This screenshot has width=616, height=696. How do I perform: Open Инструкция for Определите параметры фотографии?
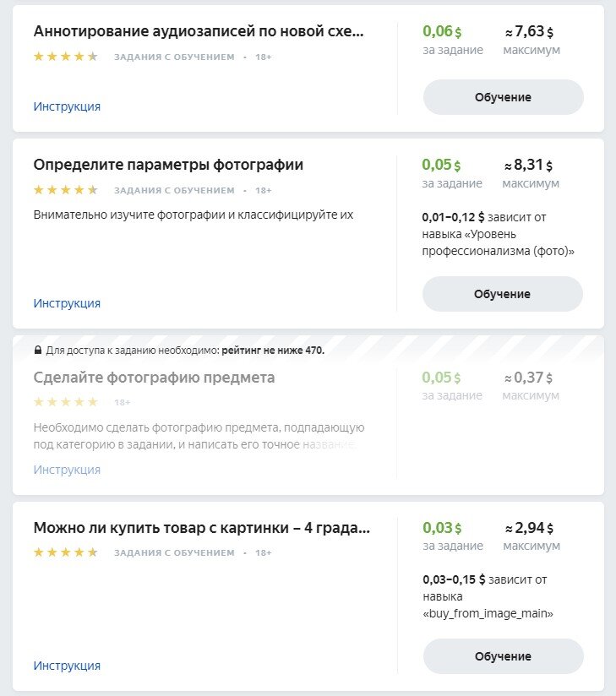tap(67, 303)
